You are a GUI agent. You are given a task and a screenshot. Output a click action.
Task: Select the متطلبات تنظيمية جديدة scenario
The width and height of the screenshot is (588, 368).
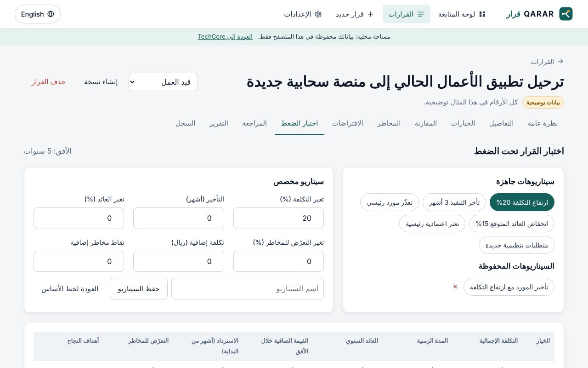coord(517,245)
